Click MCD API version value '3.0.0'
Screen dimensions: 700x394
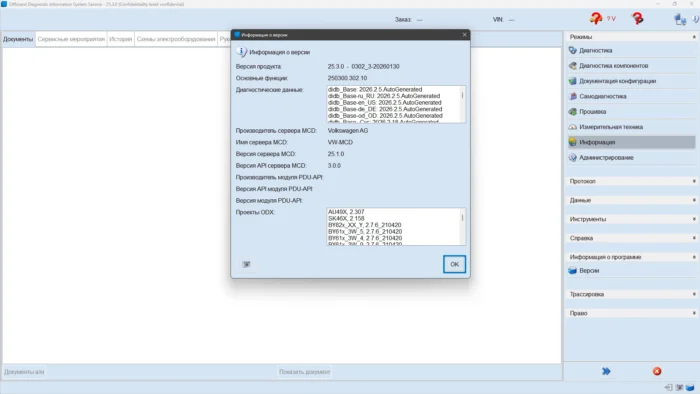tap(334, 166)
